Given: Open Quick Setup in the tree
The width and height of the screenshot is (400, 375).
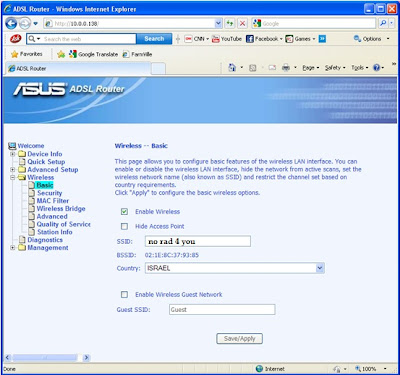Looking at the screenshot, I should (46, 162).
